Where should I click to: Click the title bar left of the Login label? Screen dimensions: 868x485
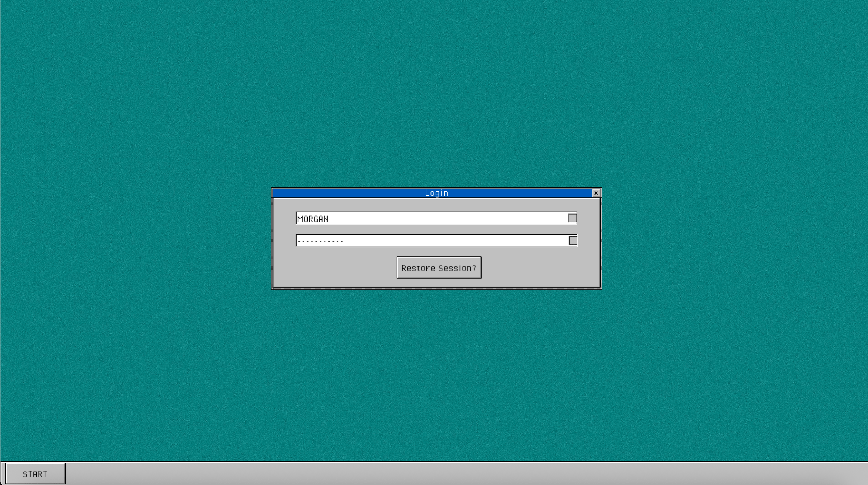[x=347, y=193]
